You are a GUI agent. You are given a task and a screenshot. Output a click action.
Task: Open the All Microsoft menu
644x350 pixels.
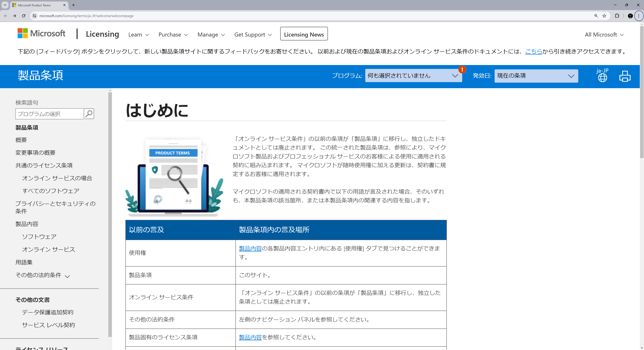pyautogui.click(x=604, y=35)
